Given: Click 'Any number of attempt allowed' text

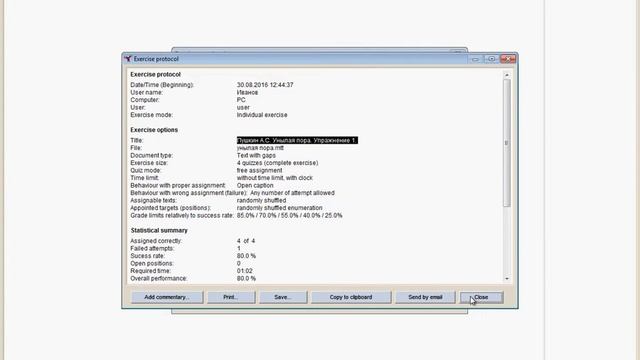Looking at the screenshot, I should coord(292,193).
